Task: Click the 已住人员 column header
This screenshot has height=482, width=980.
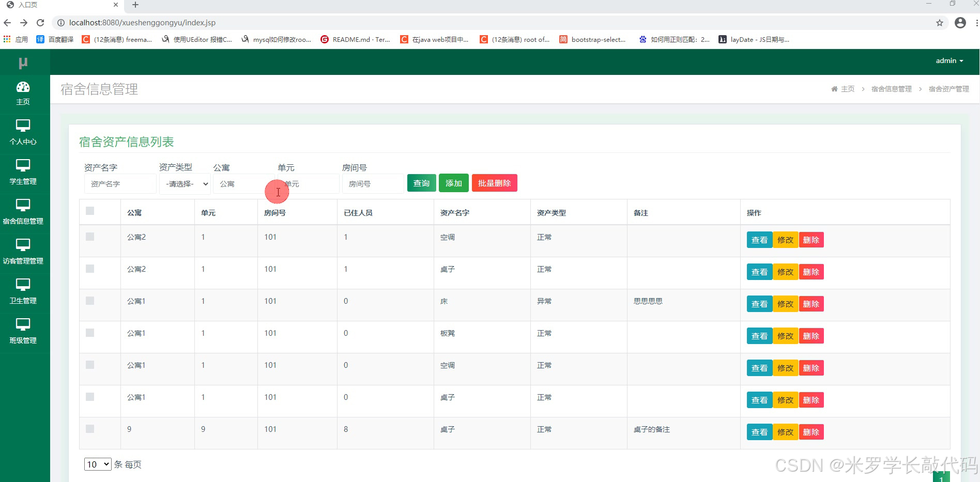Action: pyautogui.click(x=358, y=213)
